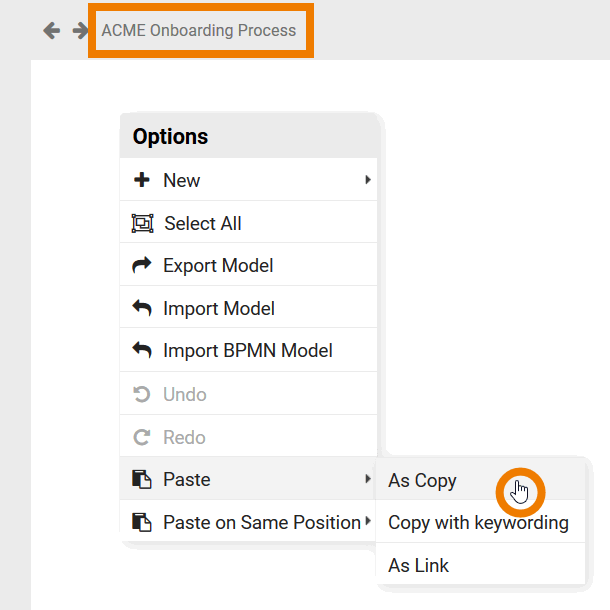
Task: Choose As Link paste option
Action: (419, 565)
